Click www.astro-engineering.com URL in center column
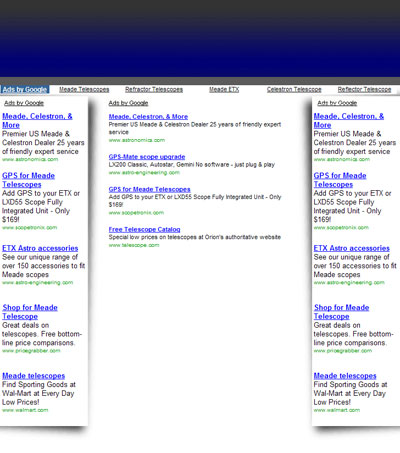The height and width of the screenshot is (453, 400). (144, 173)
